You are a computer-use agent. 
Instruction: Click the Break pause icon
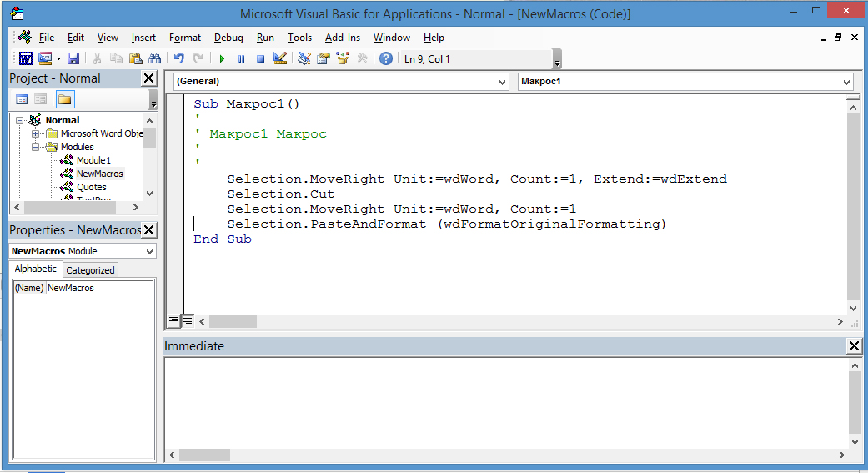(241, 58)
